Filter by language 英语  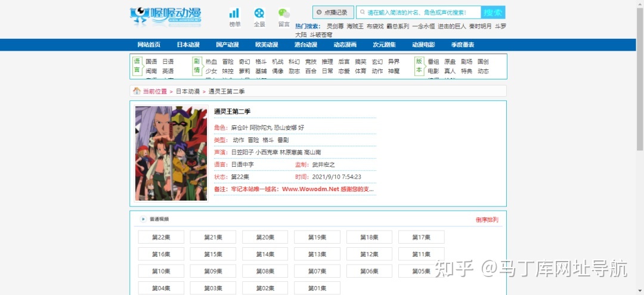click(168, 71)
